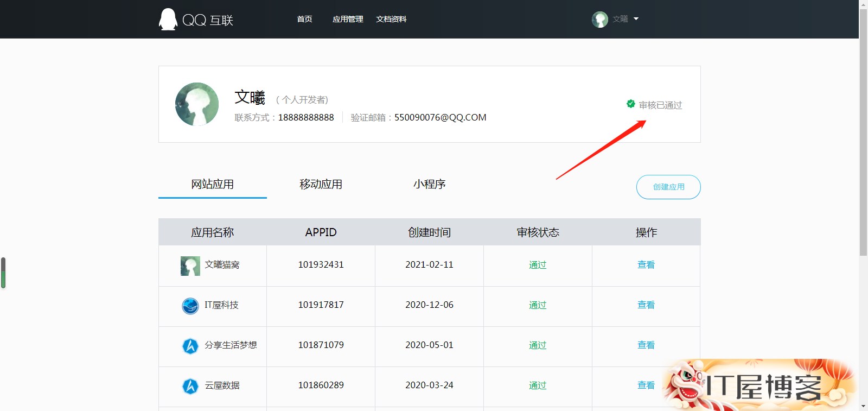The image size is (868, 411).
Task: Click the phone number 18888888888
Action: pos(306,118)
